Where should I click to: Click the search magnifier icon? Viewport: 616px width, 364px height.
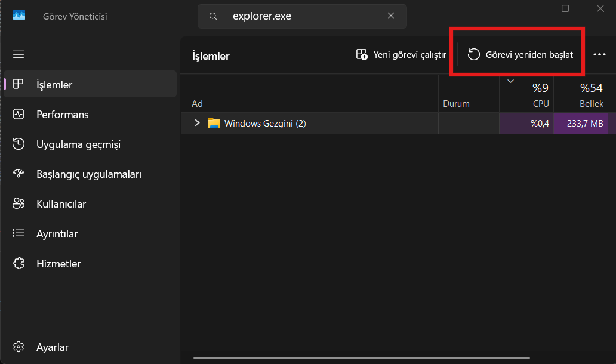213,16
